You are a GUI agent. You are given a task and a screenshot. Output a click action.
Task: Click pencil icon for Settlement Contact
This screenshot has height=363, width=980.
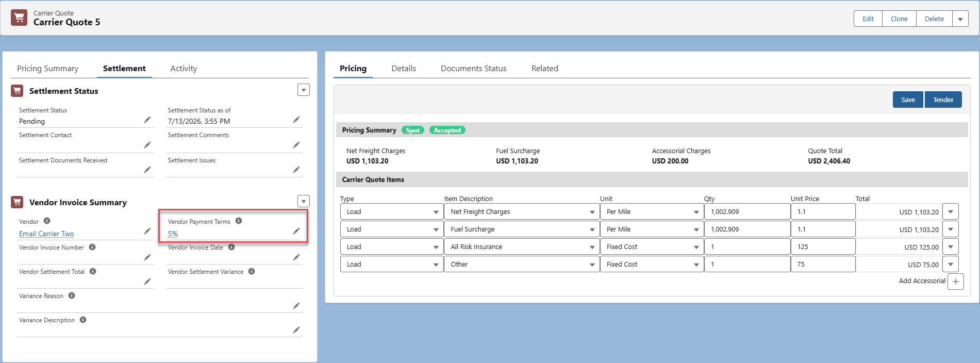pyautogui.click(x=147, y=145)
